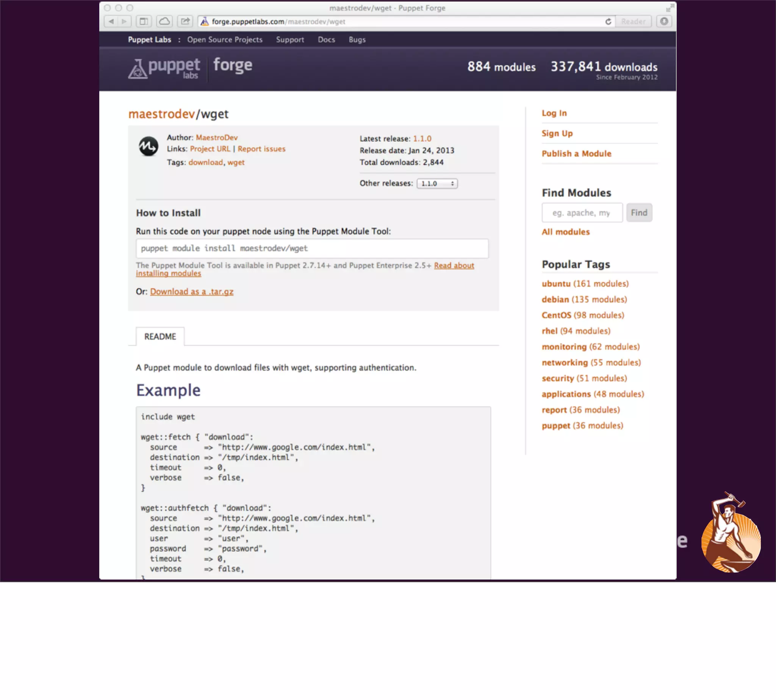776x700 pixels.
Task: Click the downloads icon in toolbar
Action: coord(664,22)
